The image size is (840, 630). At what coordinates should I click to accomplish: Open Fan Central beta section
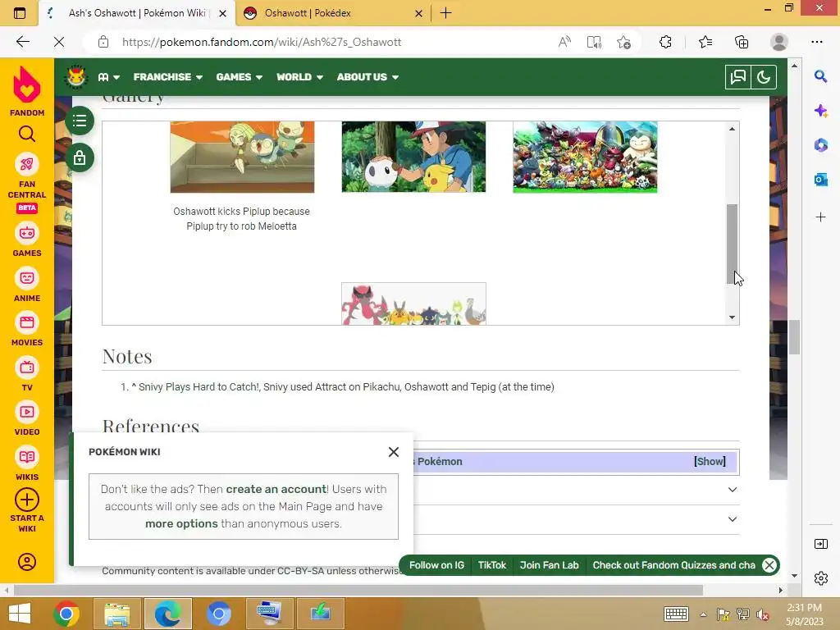27,183
